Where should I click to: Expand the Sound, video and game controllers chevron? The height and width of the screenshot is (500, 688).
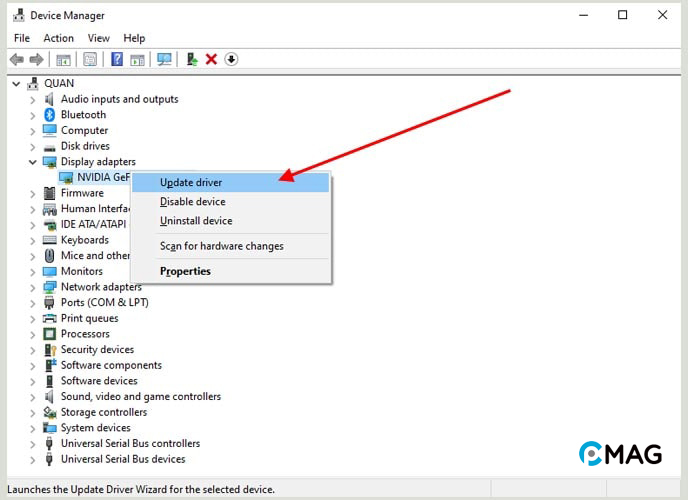[x=32, y=397]
